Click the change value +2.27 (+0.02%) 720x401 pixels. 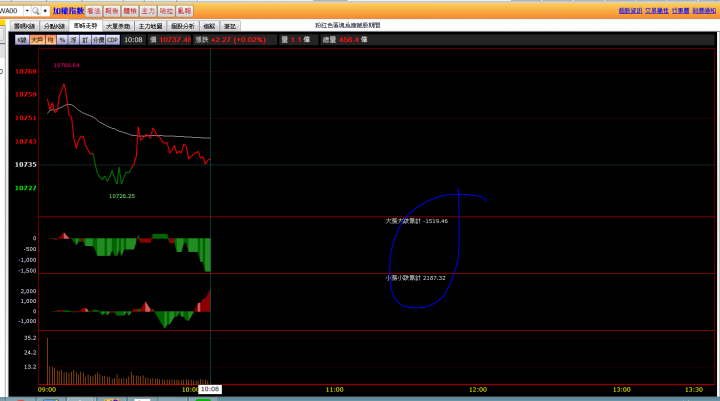click(x=238, y=40)
